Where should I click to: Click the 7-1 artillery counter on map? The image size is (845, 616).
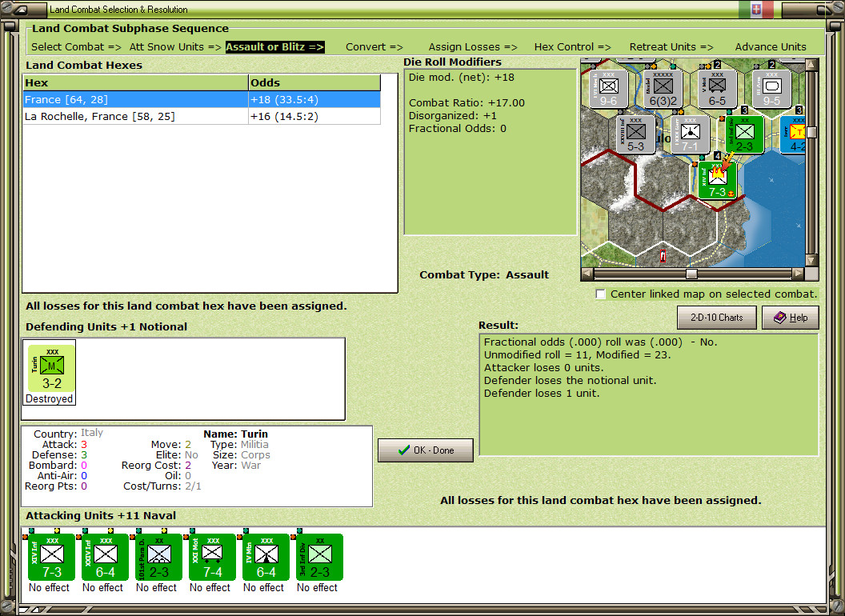click(691, 134)
